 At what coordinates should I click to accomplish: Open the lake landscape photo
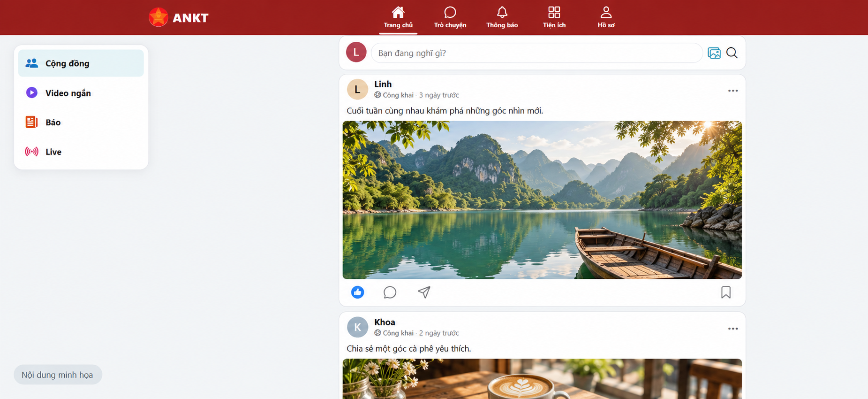pyautogui.click(x=542, y=200)
